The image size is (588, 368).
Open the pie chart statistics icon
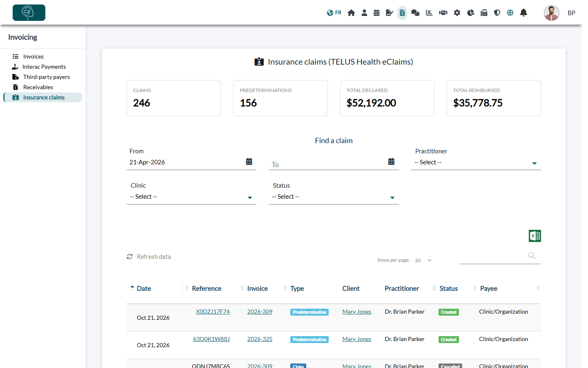click(x=470, y=13)
